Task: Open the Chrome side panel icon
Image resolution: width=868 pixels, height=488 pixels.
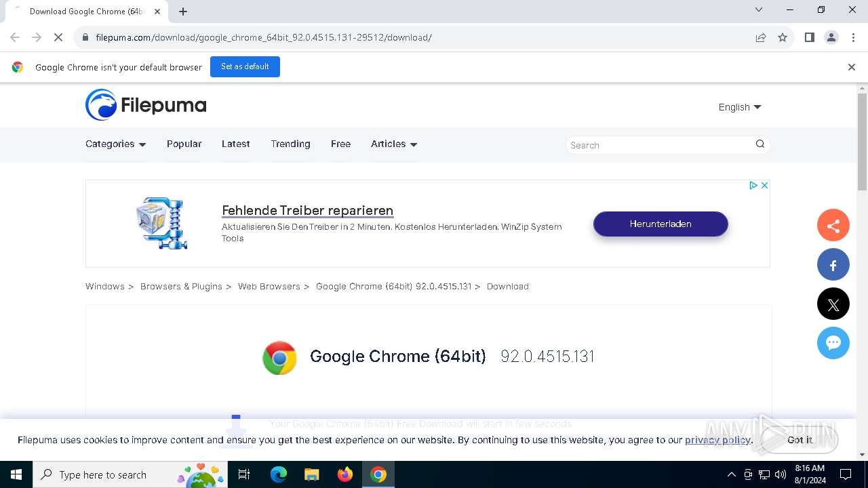Action: point(809,37)
